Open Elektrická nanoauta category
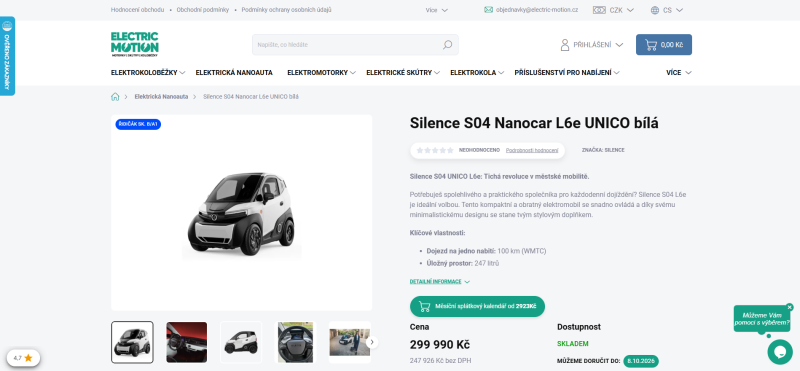Screen dimensions: 800x371 pos(234,72)
